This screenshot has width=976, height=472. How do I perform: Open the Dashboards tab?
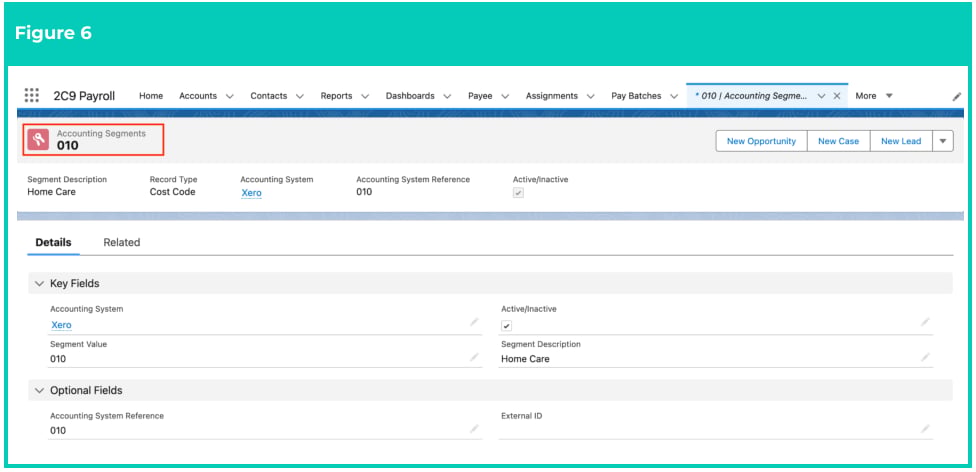(x=410, y=96)
